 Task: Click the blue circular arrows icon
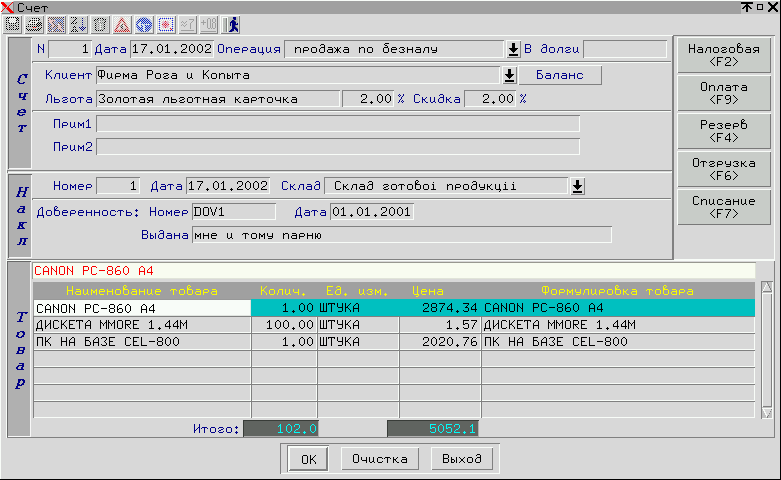(x=144, y=23)
